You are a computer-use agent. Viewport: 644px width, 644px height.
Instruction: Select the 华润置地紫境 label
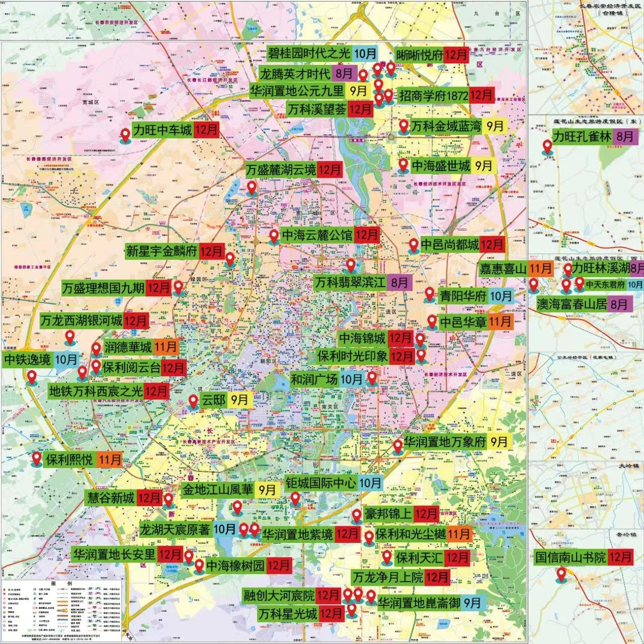point(298,534)
